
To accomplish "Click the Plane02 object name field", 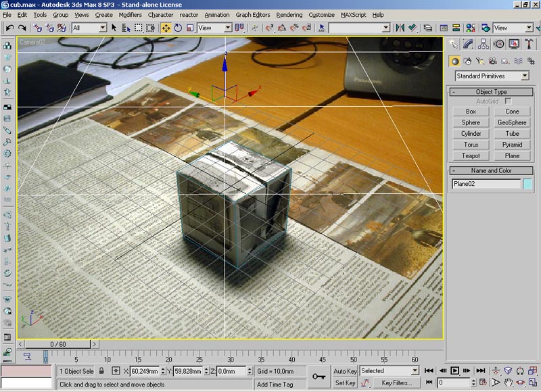I will [x=486, y=184].
